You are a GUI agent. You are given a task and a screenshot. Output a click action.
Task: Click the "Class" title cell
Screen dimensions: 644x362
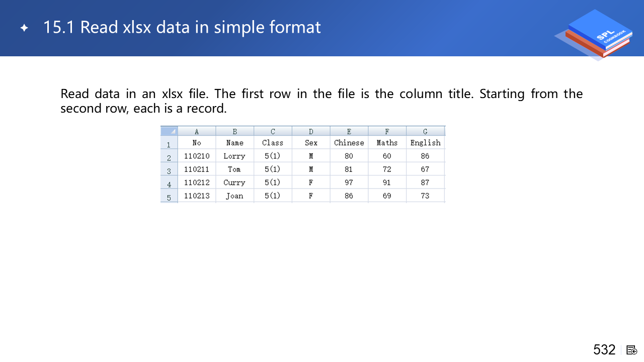(273, 143)
